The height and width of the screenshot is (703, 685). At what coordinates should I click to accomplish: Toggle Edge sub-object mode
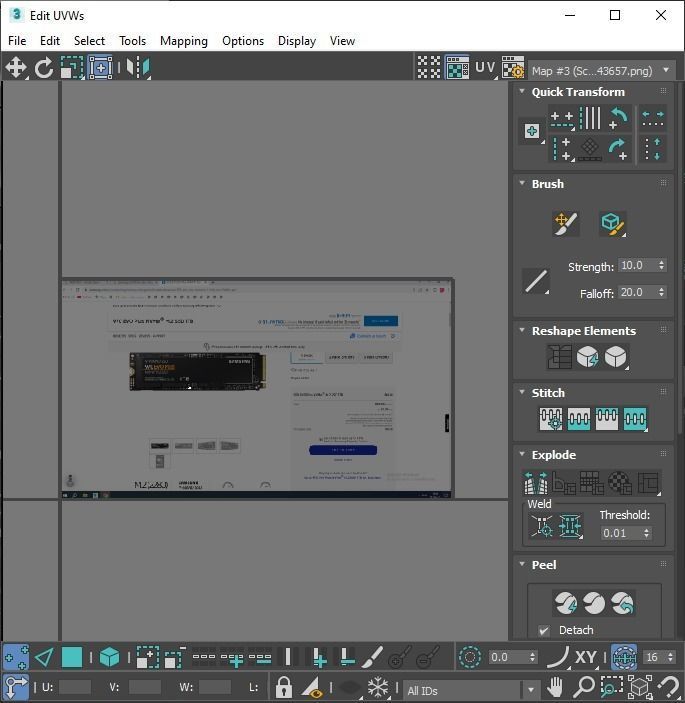pos(44,657)
